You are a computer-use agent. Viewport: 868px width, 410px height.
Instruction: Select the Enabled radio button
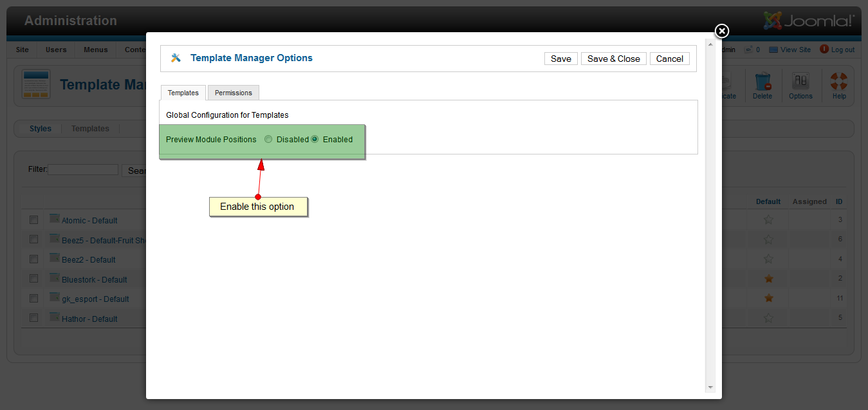(315, 139)
